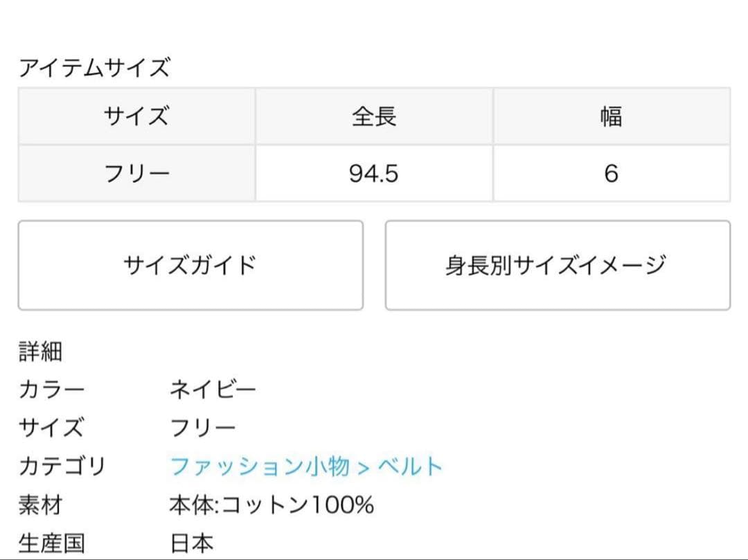Click the 詳細 section heading
This screenshot has height=560, width=748.
tap(40, 352)
